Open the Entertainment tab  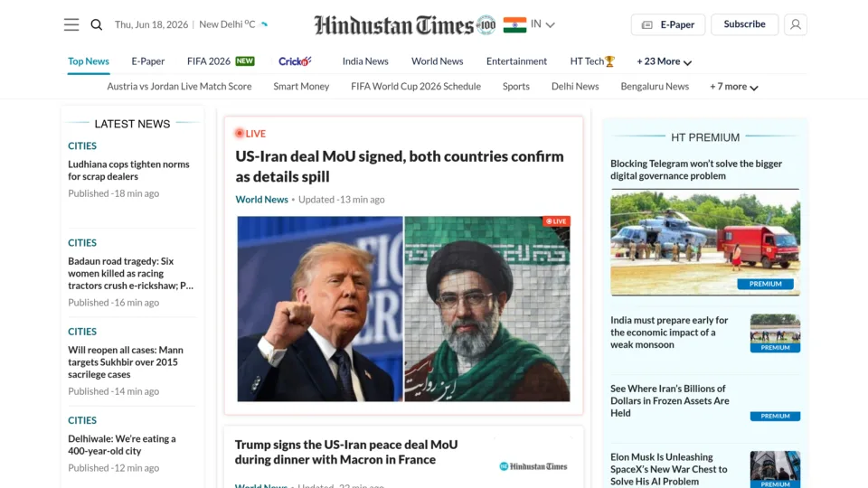[516, 61]
